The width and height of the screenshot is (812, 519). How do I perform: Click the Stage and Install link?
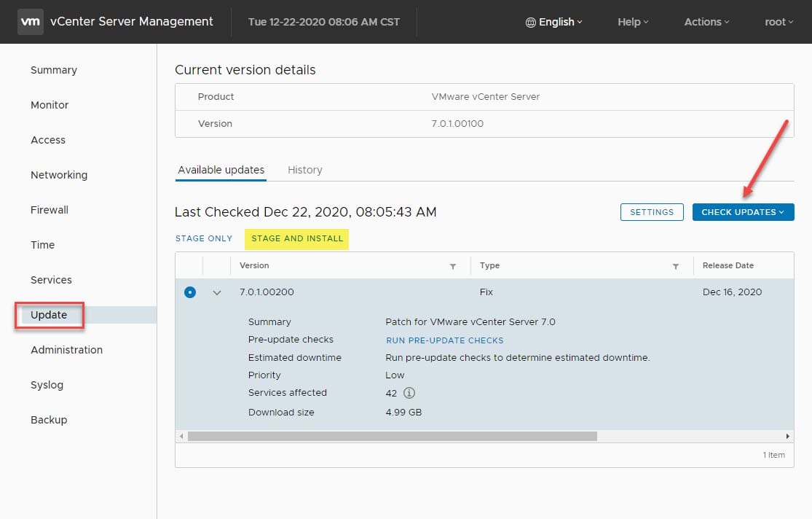tap(297, 238)
